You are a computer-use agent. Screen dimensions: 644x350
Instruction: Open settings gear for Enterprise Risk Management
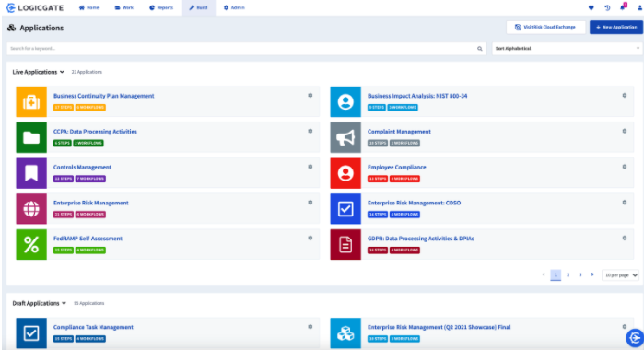pyautogui.click(x=310, y=203)
